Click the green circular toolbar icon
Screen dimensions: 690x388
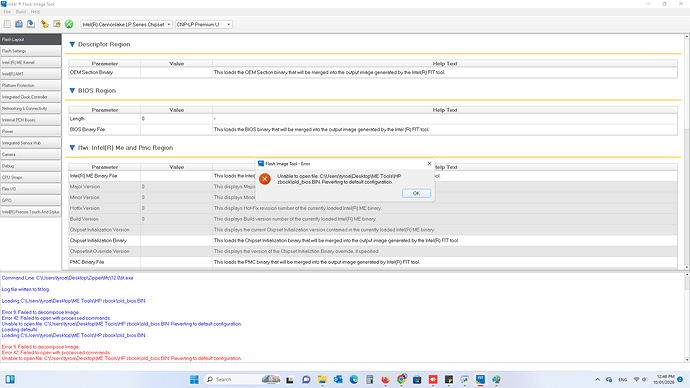(69, 24)
